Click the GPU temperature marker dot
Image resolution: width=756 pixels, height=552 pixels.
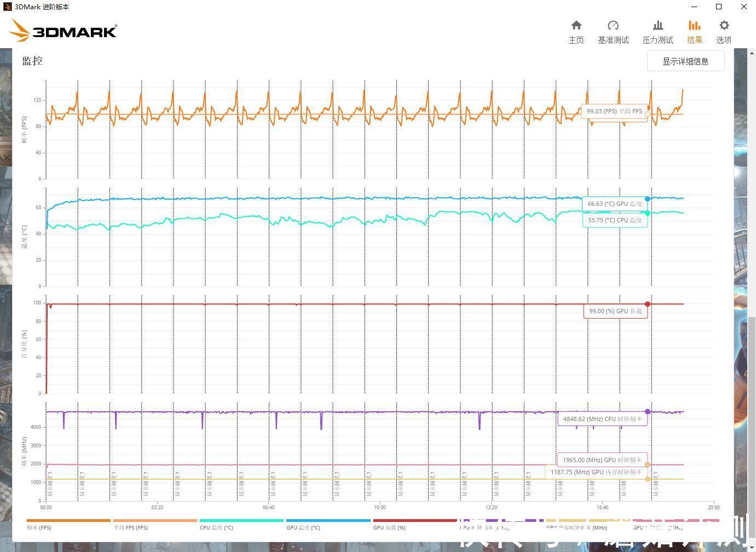point(648,199)
